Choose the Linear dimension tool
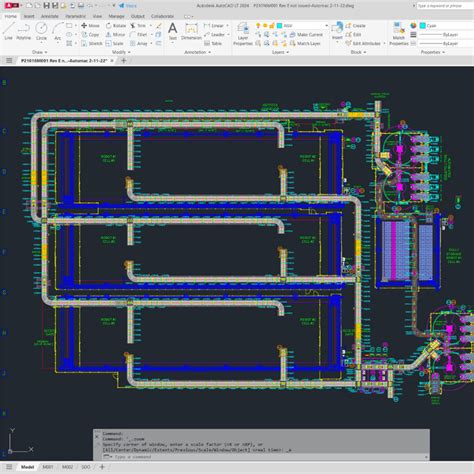Viewport: 474px width, 474px height. tap(214, 26)
